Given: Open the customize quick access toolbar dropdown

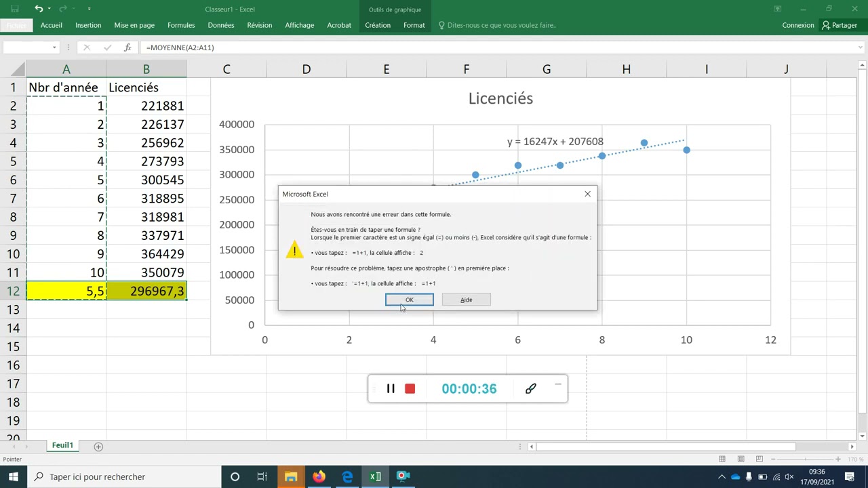Looking at the screenshot, I should [x=90, y=9].
